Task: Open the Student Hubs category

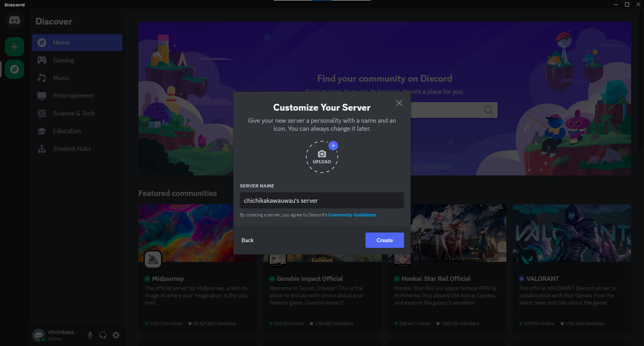Action: coord(77,149)
